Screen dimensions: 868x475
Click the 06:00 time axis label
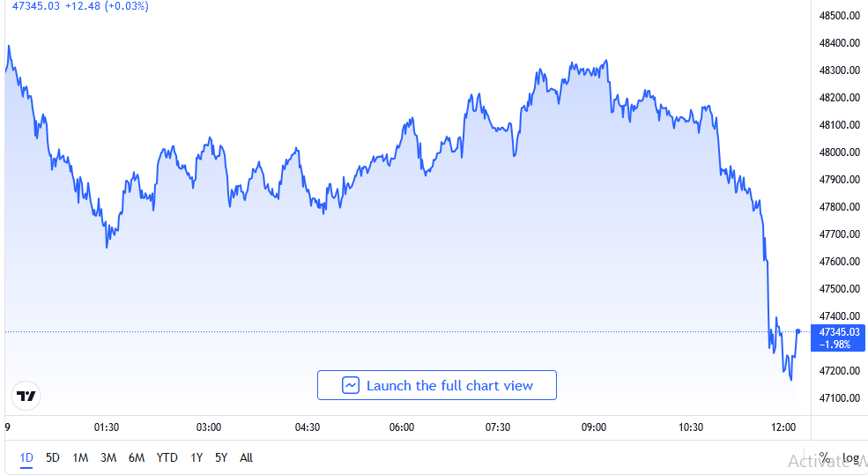pyautogui.click(x=402, y=427)
